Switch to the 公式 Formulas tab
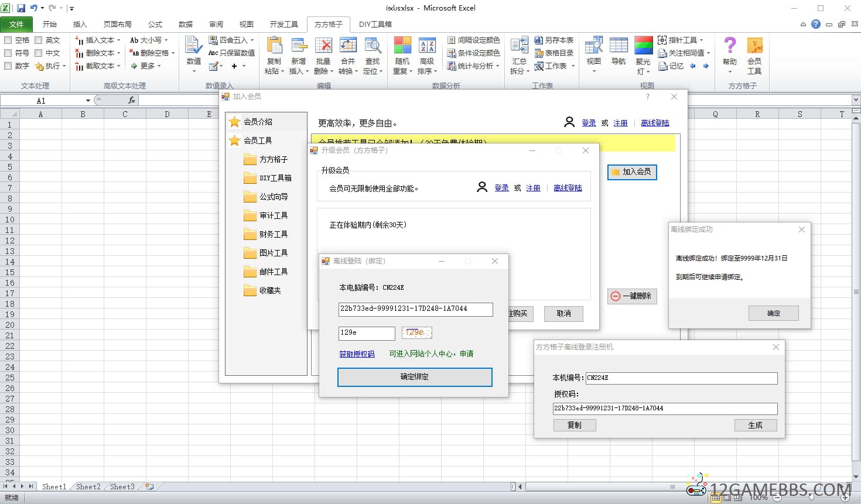The image size is (861, 504). tap(155, 24)
